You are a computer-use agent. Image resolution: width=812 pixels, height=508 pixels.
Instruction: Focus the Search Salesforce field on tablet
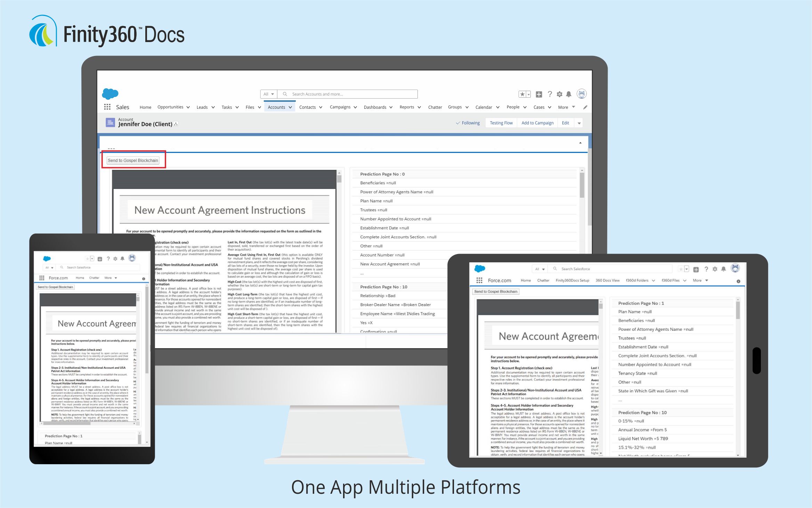[611, 269]
